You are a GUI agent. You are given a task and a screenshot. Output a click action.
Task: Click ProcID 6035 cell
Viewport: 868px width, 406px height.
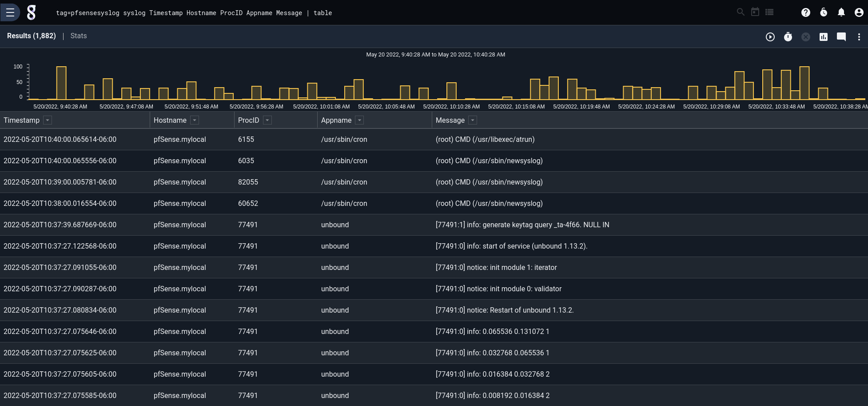(246, 161)
